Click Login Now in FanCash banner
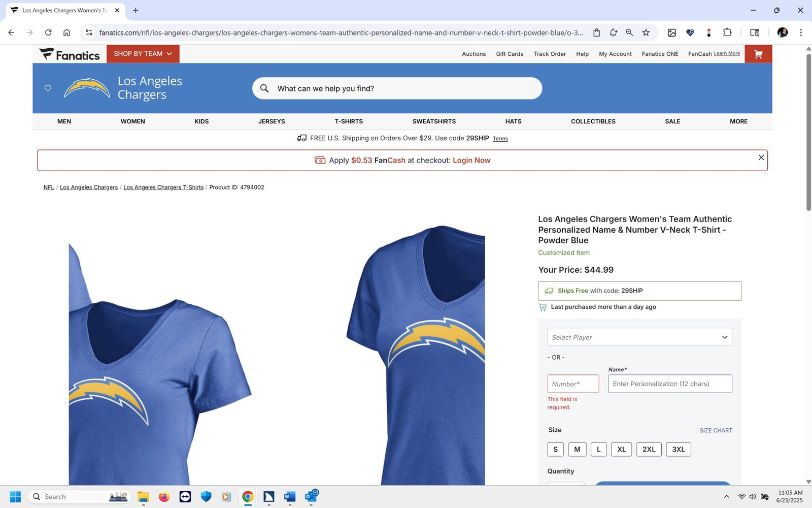This screenshot has width=812, height=508. [471, 161]
